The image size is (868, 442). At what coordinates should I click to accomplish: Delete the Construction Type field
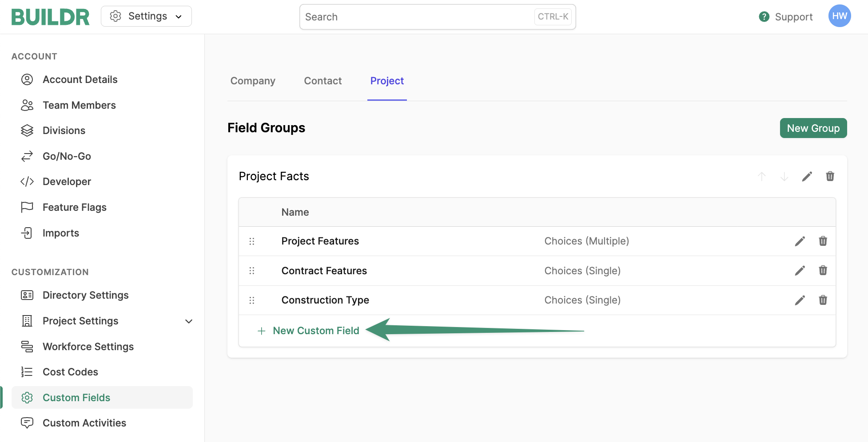[823, 300]
